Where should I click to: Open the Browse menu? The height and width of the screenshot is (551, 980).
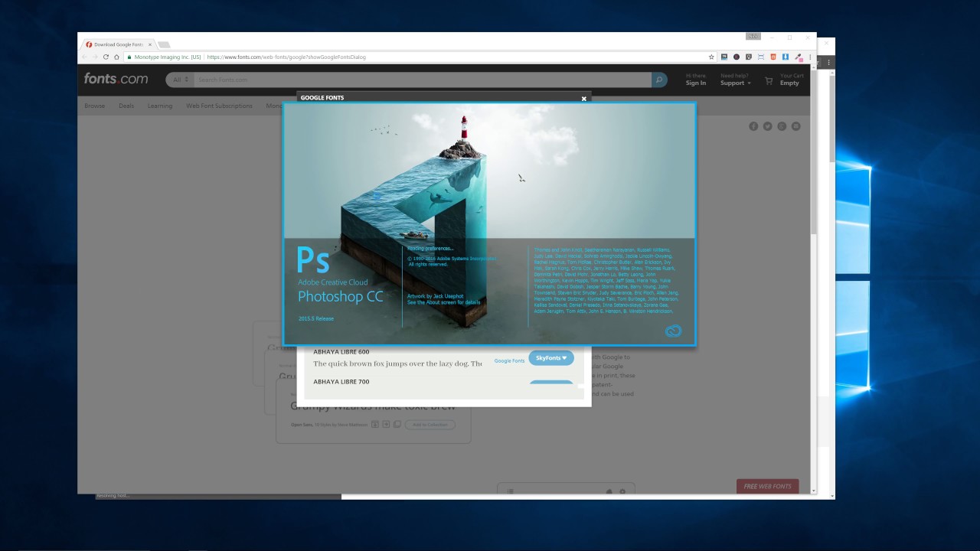click(95, 106)
